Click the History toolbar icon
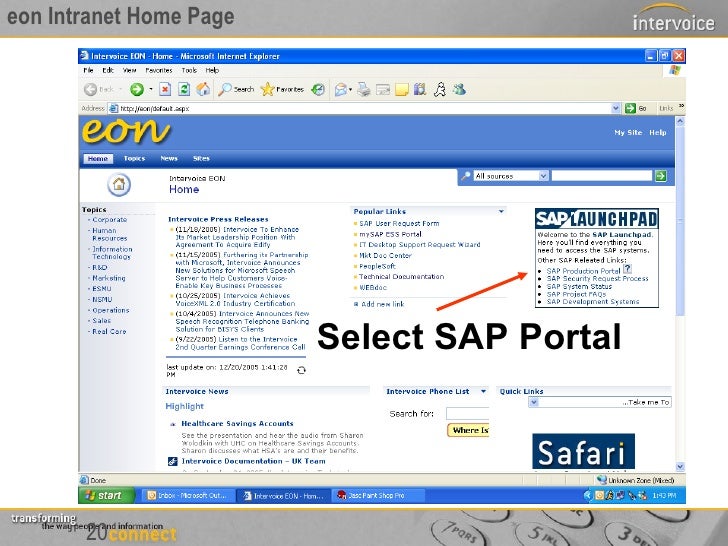The width and height of the screenshot is (728, 546). click(318, 89)
